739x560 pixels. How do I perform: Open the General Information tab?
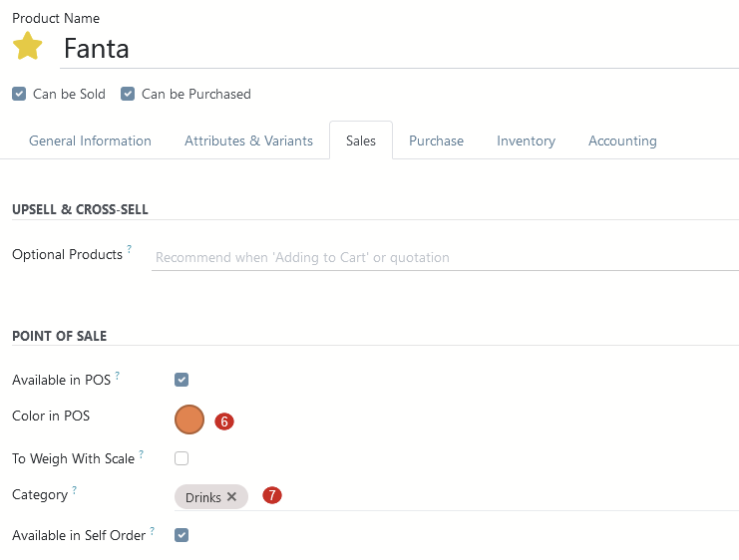pyautogui.click(x=90, y=140)
